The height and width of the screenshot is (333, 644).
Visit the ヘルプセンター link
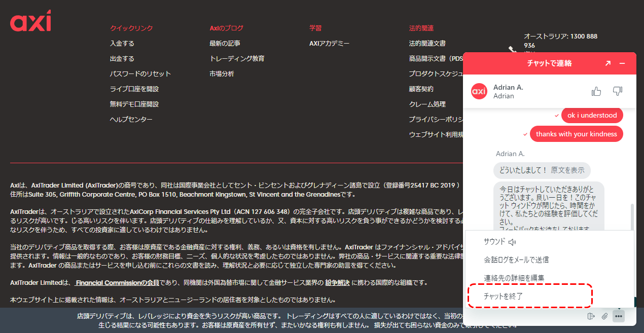[131, 120]
